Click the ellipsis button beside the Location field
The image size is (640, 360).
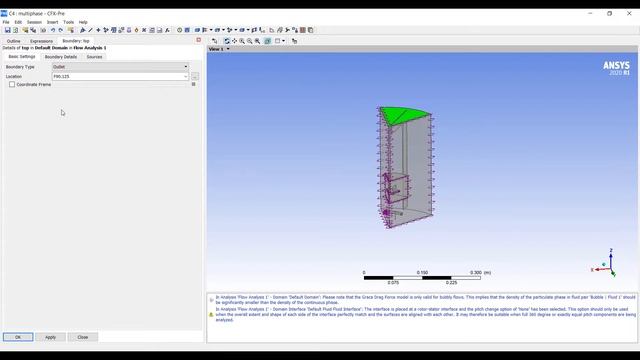(195, 76)
